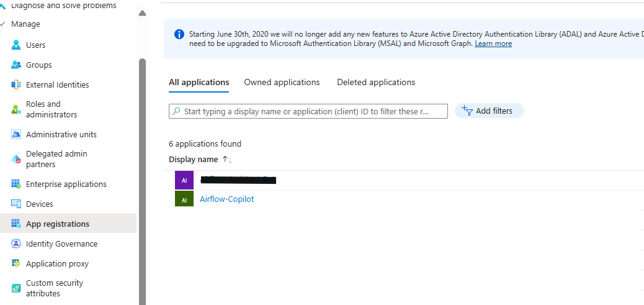Click the Identity Governance icon

click(16, 244)
